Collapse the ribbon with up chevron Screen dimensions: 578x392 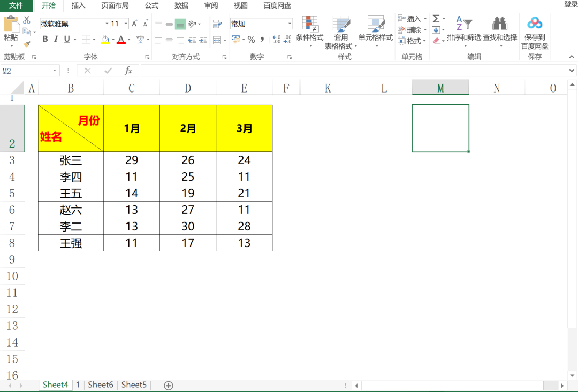click(572, 57)
